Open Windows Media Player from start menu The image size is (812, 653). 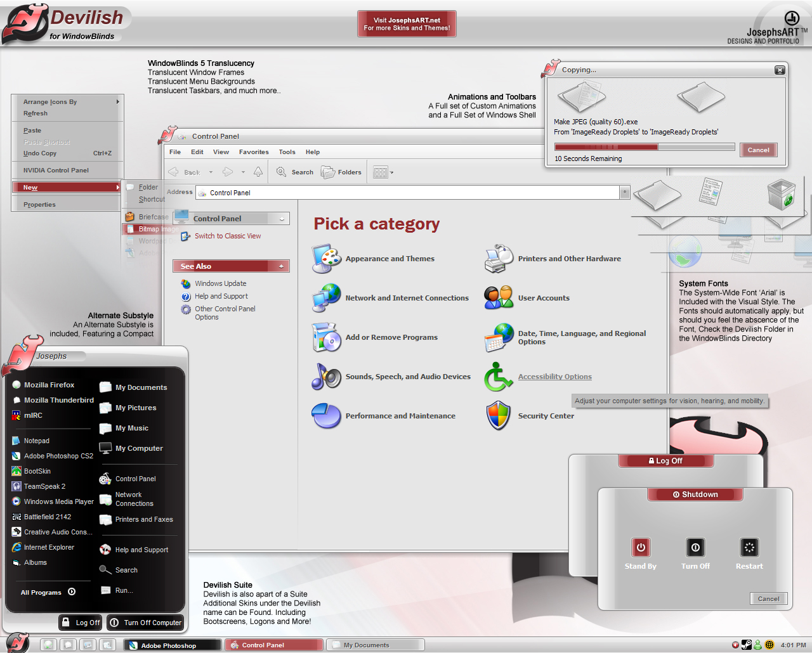[x=53, y=501]
